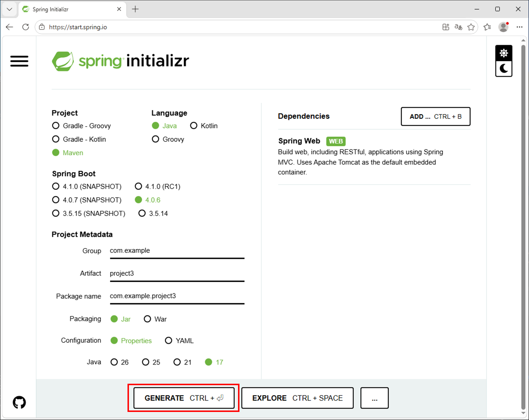Select Java version 25
Image resolution: width=529 pixels, height=420 pixels.
[151, 362]
